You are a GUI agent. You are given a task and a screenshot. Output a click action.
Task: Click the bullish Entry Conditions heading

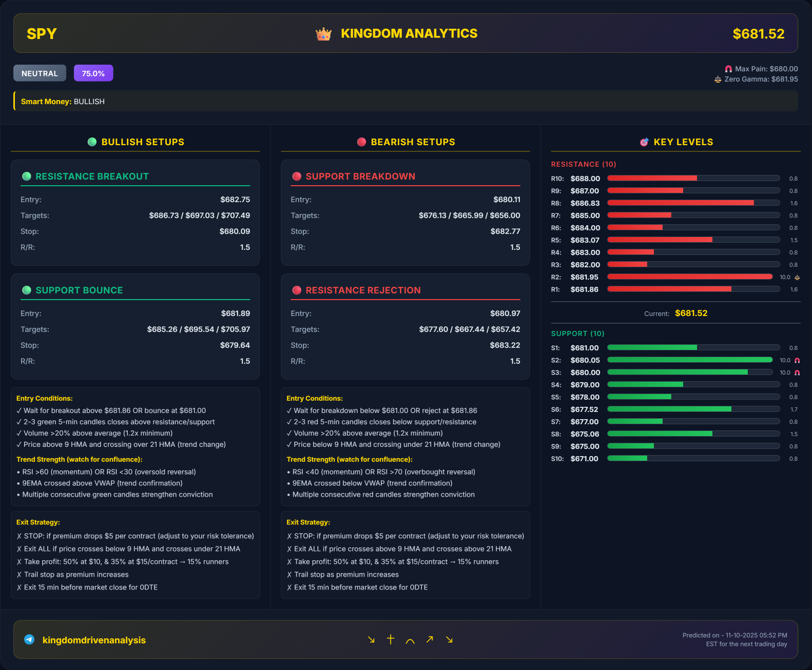45,399
